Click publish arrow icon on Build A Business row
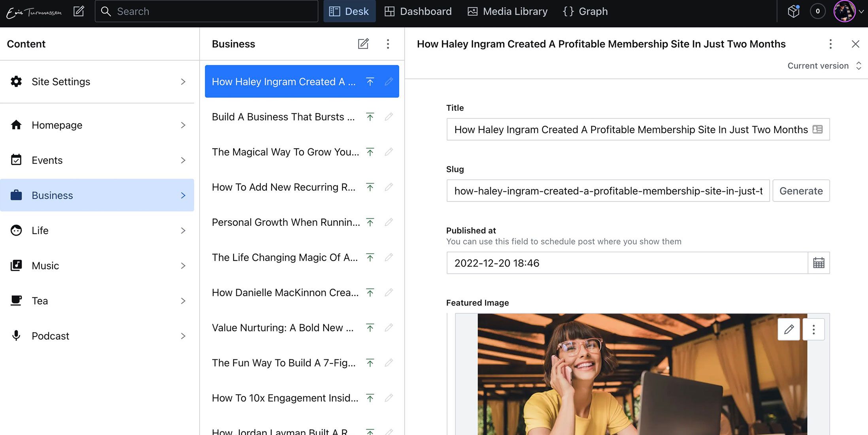868x435 pixels. pos(370,117)
